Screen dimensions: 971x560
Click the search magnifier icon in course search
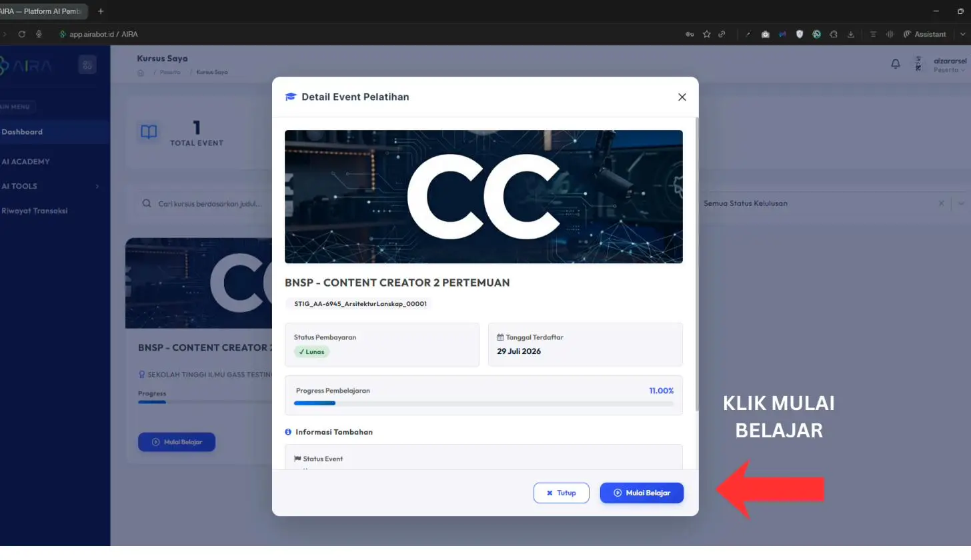[147, 203]
